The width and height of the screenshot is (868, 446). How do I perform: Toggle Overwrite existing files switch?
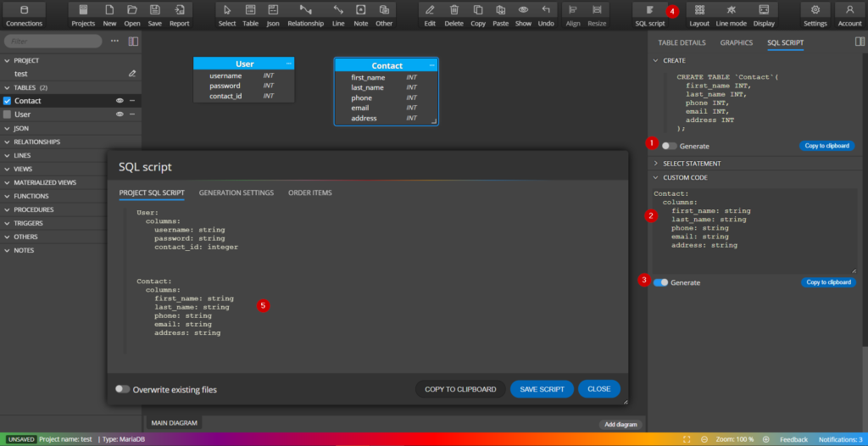click(122, 389)
